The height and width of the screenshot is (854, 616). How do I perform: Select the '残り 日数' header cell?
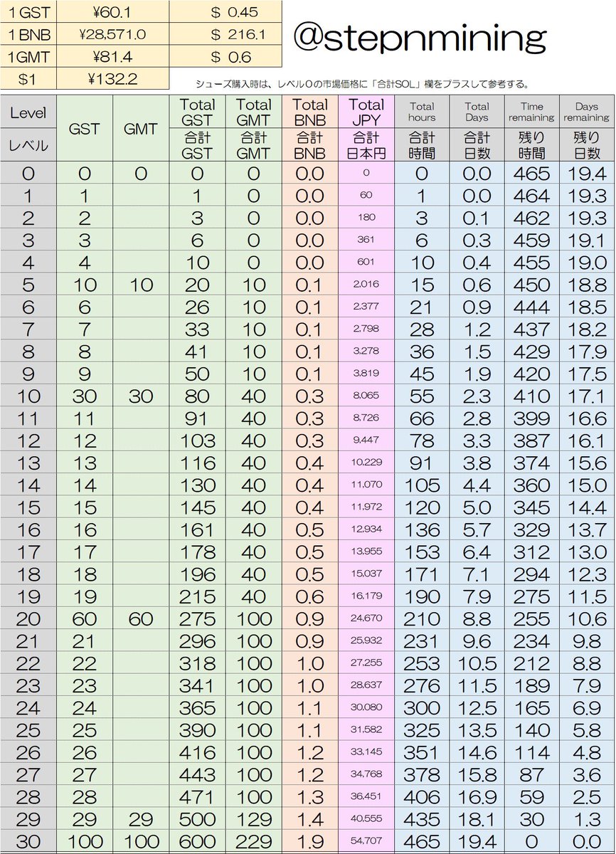tap(587, 145)
